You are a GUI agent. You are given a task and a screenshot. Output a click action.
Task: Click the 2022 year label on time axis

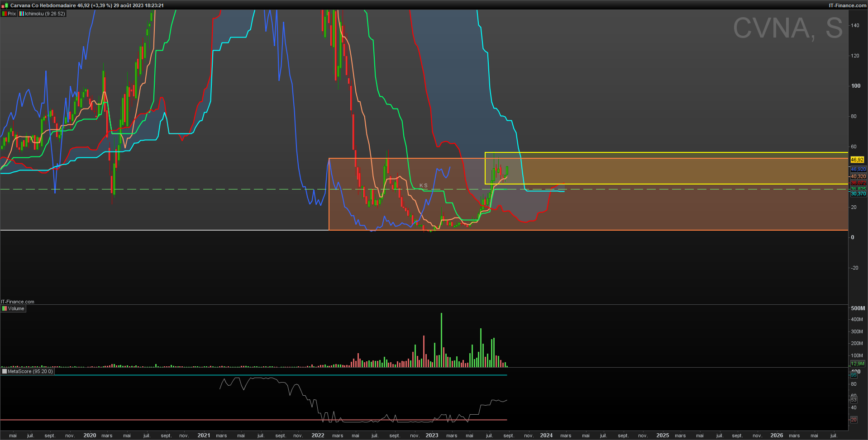(x=318, y=435)
